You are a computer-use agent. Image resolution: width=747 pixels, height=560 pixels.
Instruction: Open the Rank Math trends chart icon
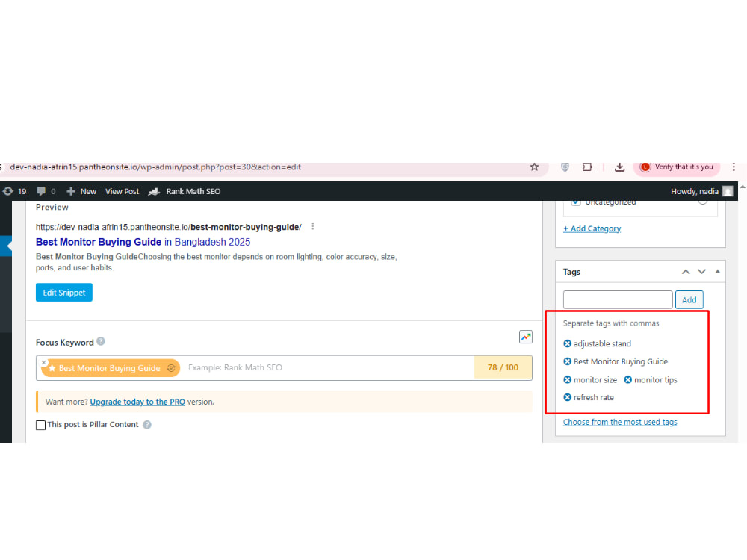tap(525, 337)
